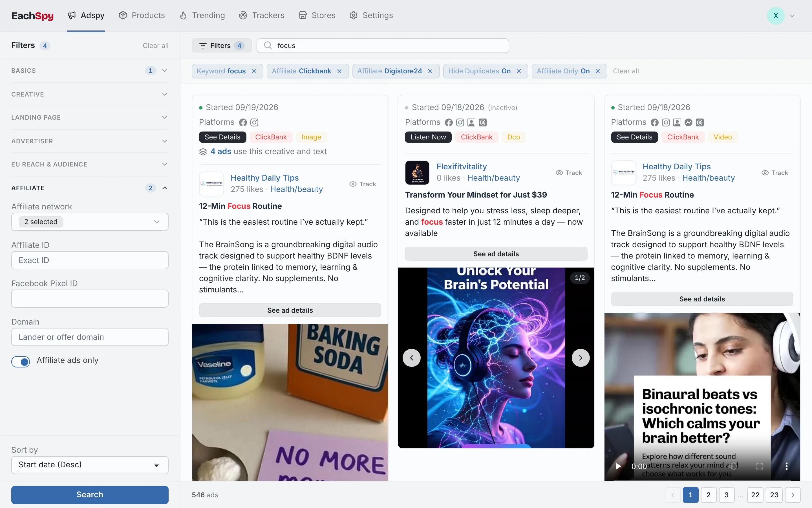Click Instagram icon on 09/19/2026 ad
The width and height of the screenshot is (812, 508).
(254, 123)
